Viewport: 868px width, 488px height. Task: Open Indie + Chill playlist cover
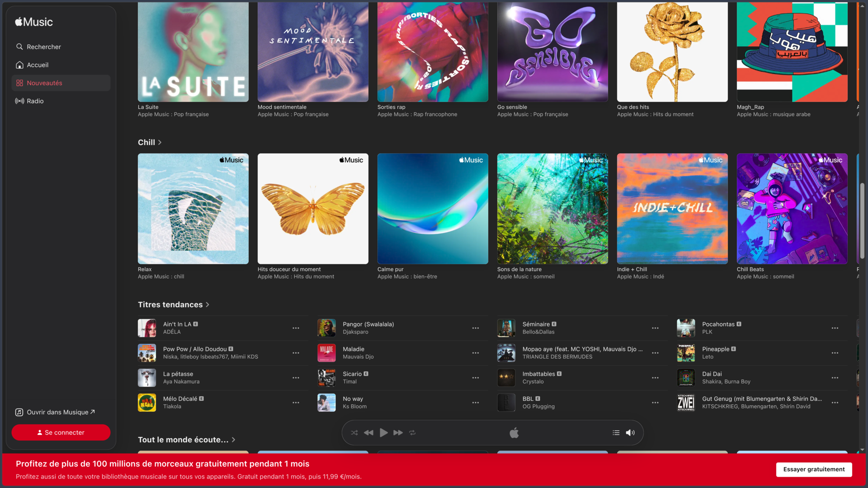(672, 209)
